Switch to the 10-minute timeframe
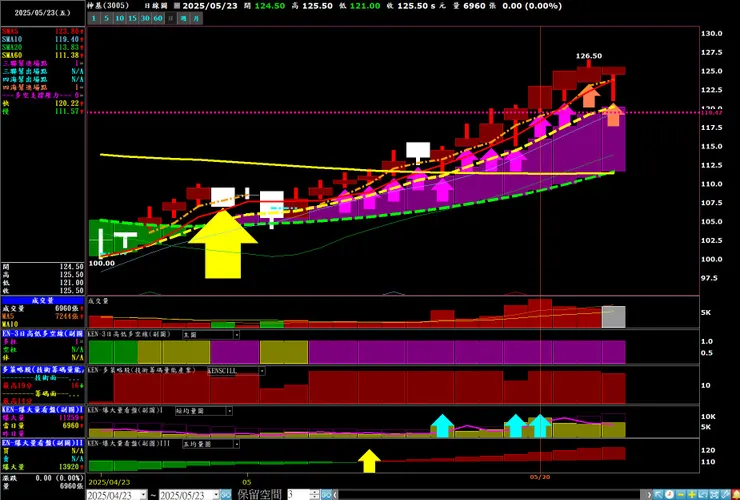740x500 pixels. (x=119, y=18)
